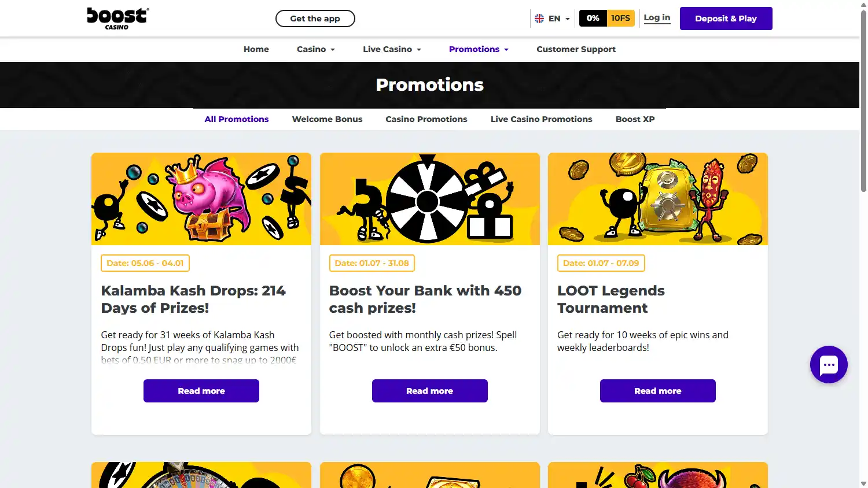
Task: Go to the Home menu item
Action: click(256, 50)
